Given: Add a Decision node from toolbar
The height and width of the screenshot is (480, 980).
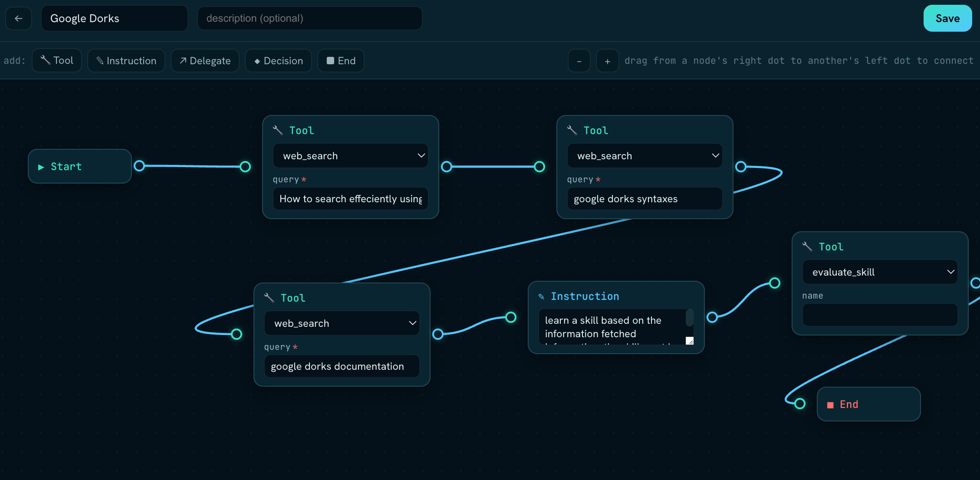Looking at the screenshot, I should 279,60.
